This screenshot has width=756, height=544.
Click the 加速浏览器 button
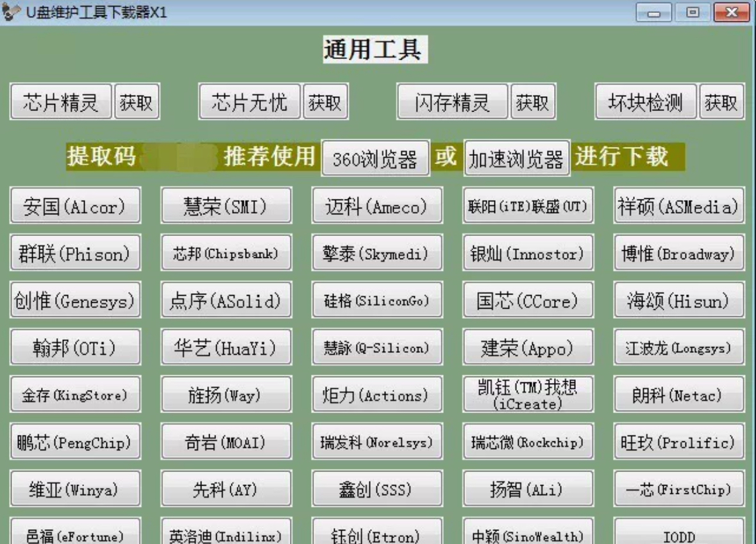click(517, 158)
